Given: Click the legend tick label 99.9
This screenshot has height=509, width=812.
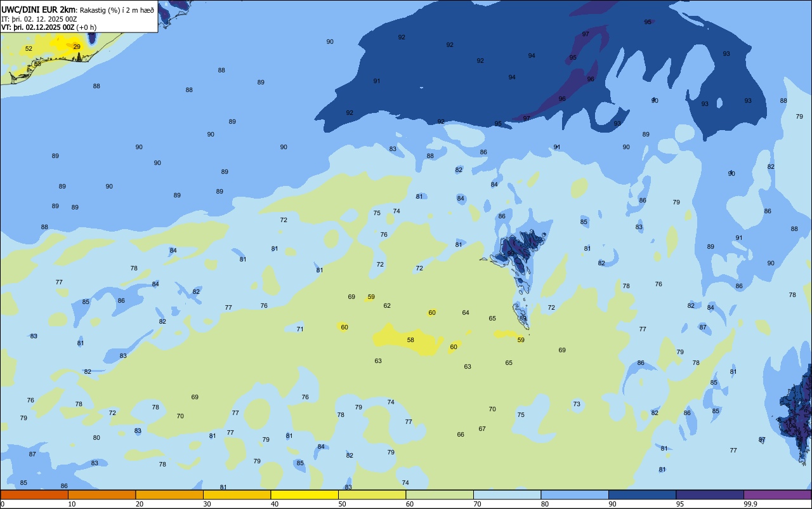Looking at the screenshot, I should point(751,504).
